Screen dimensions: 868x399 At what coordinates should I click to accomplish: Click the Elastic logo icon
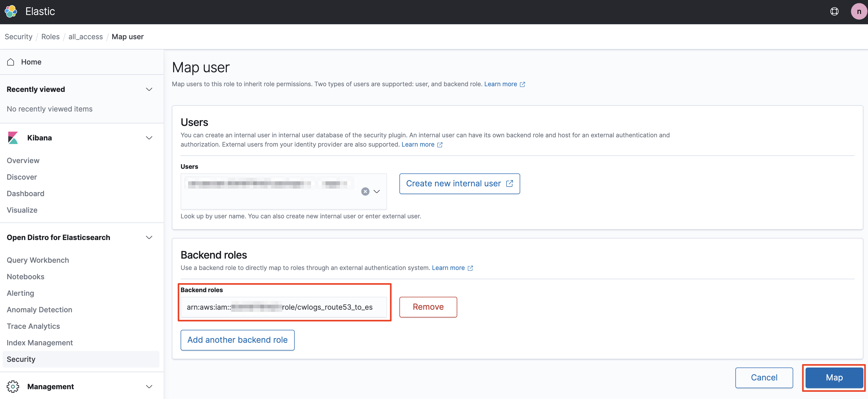[x=11, y=11]
